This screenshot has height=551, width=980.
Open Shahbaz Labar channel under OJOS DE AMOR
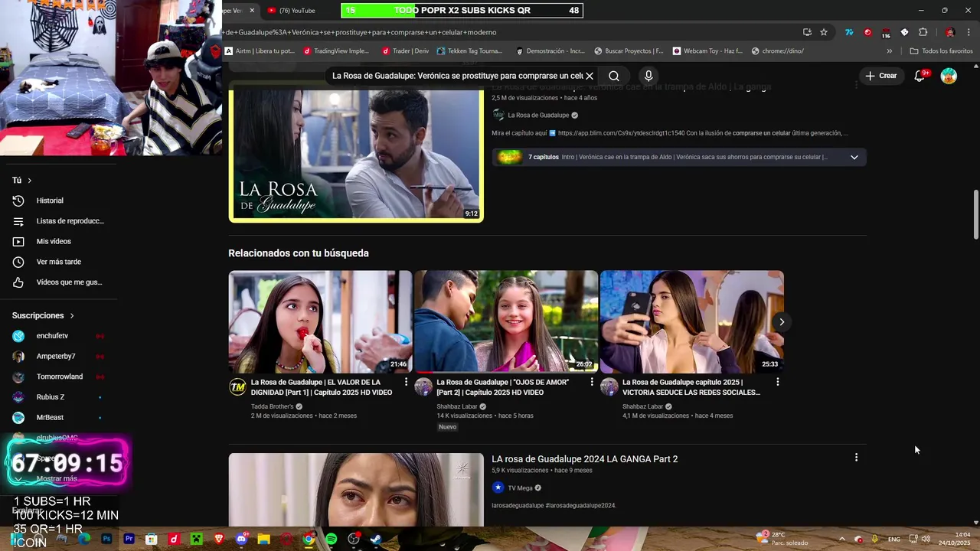coord(458,406)
